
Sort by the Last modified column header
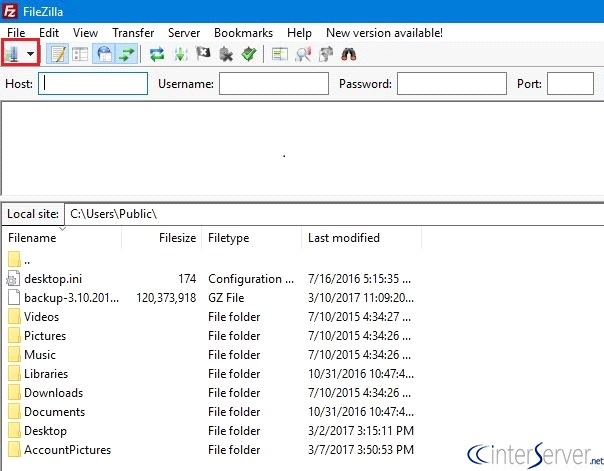[361, 238]
